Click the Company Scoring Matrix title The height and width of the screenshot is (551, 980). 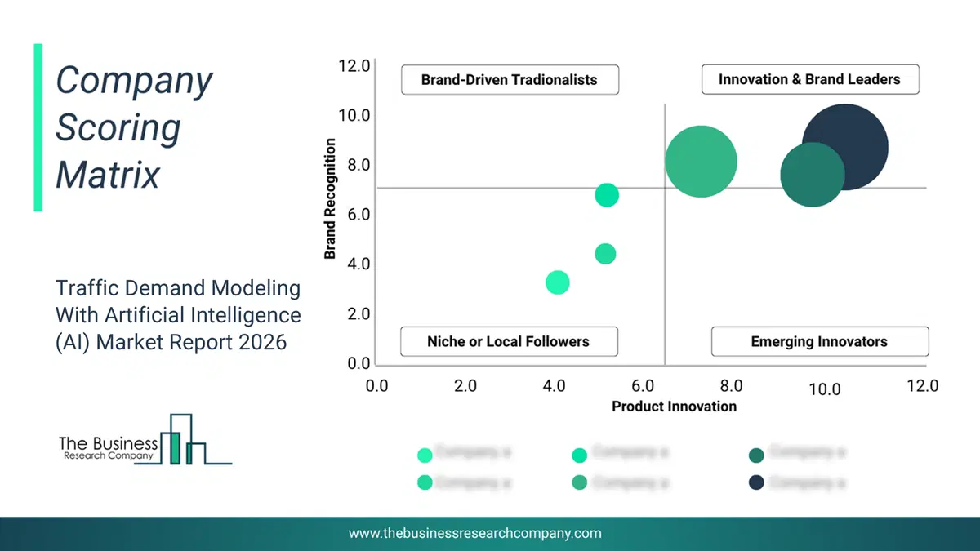click(x=134, y=127)
